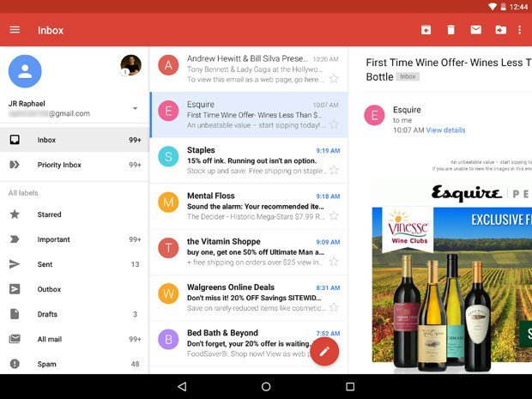Open All mail
The image size is (532, 399).
(x=75, y=339)
